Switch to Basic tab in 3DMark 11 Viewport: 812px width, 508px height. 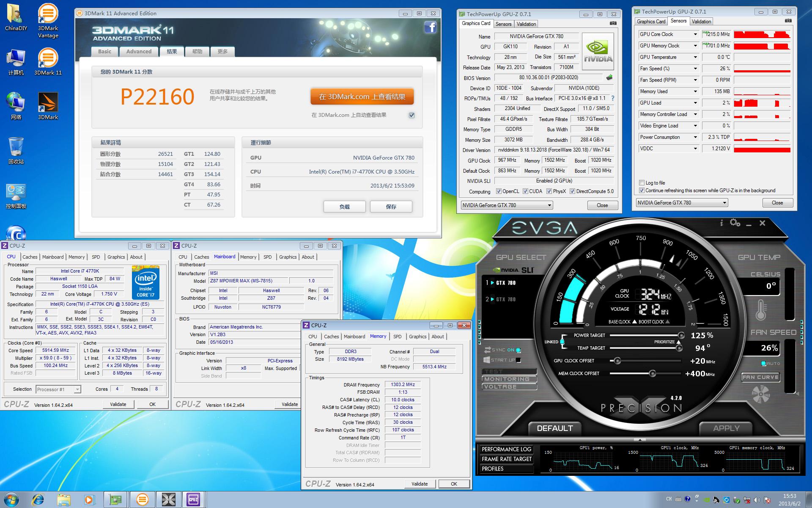click(105, 52)
